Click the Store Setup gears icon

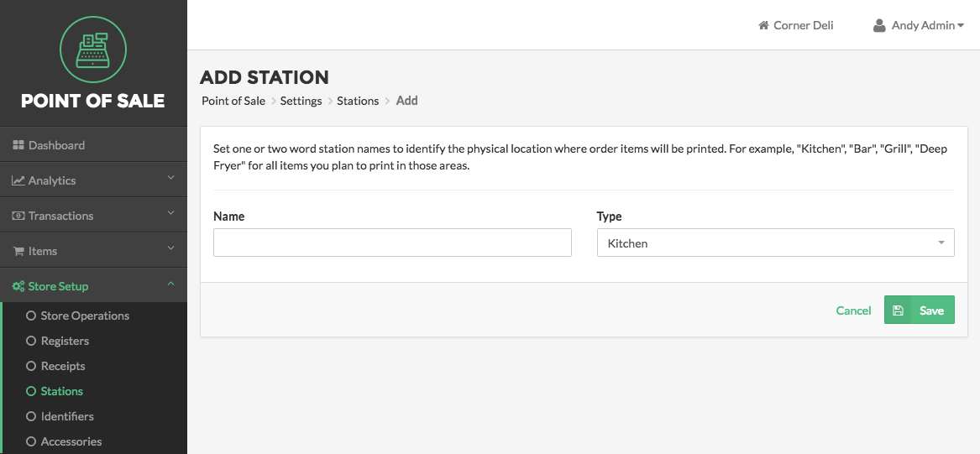coord(18,286)
